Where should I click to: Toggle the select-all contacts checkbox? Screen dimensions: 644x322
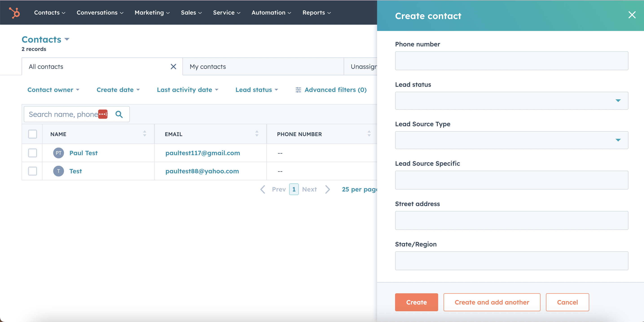click(x=33, y=133)
